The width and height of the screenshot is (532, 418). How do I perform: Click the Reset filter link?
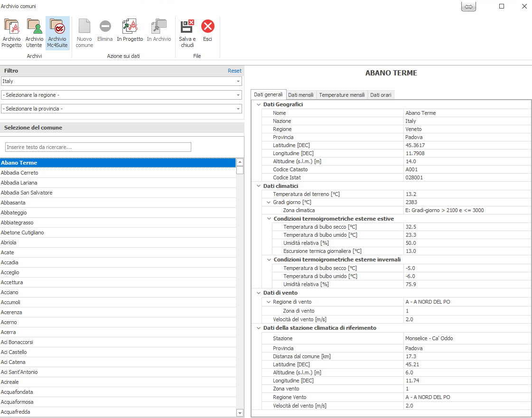point(234,71)
